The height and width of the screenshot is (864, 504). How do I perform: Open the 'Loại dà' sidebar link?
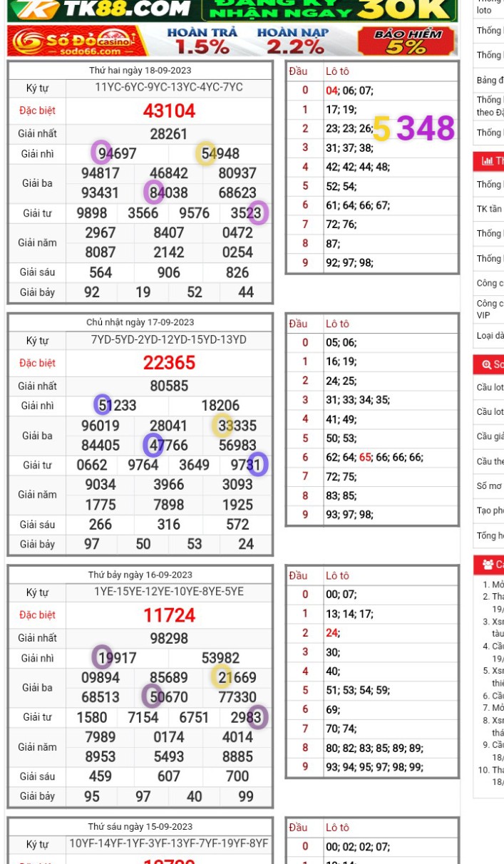point(490,335)
